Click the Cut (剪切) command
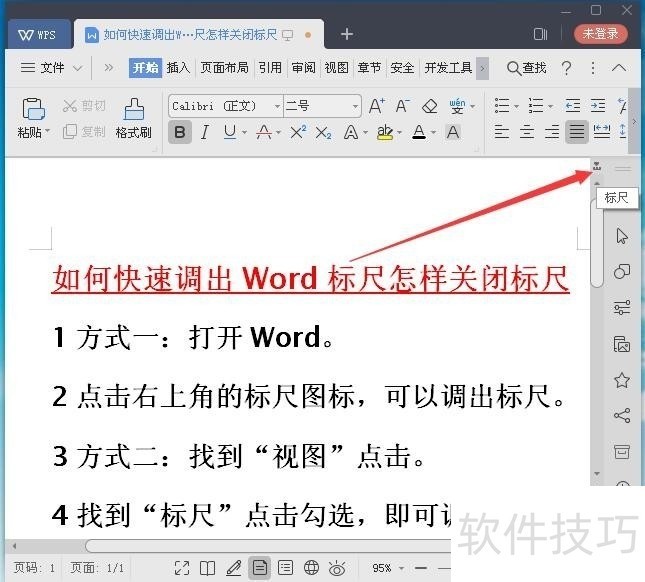The image size is (645, 582). pos(84,106)
